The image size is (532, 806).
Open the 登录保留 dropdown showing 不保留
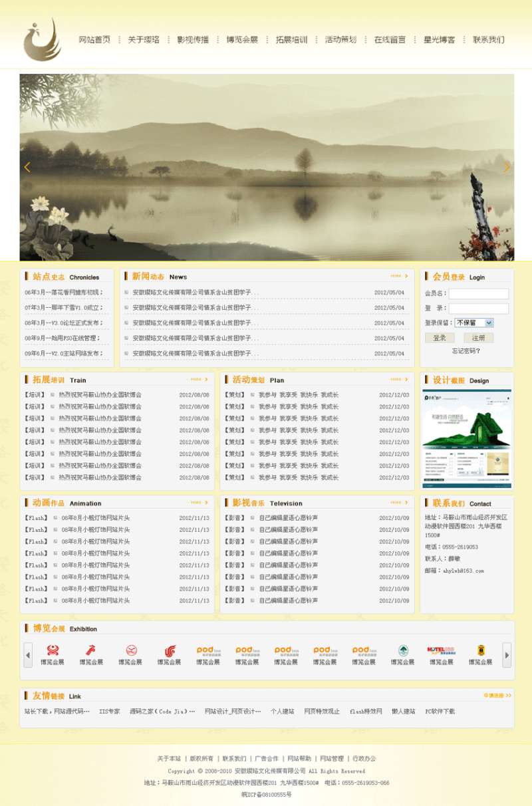(x=473, y=323)
